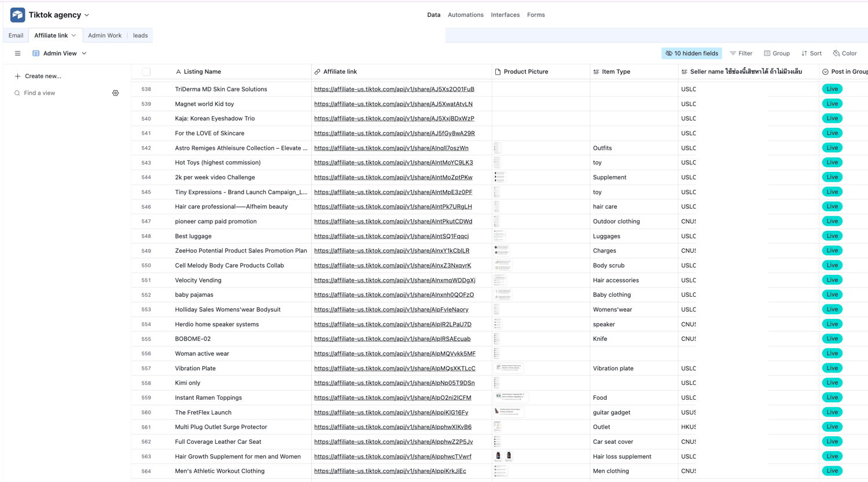Select the Car seat cover item type cell
The image size is (868, 482).
pos(634,442)
